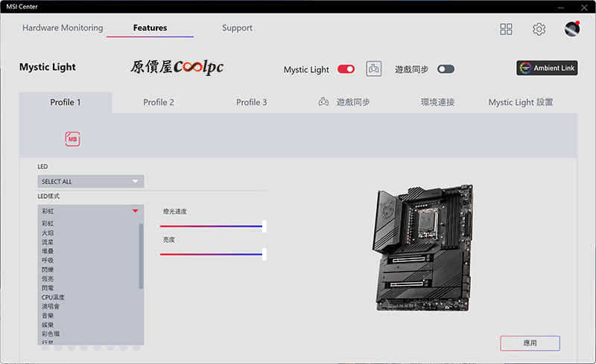The image size is (596, 364).
Task: Turn off the Mystic Light switch
Action: point(346,69)
